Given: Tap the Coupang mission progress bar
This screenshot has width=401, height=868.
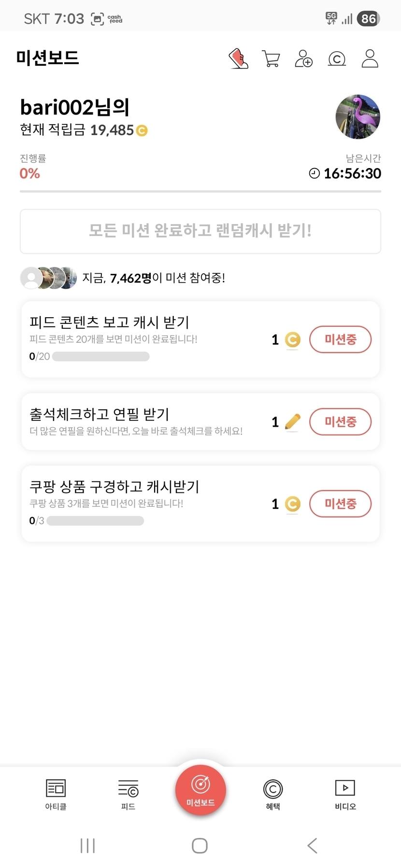Looking at the screenshot, I should click(x=95, y=521).
